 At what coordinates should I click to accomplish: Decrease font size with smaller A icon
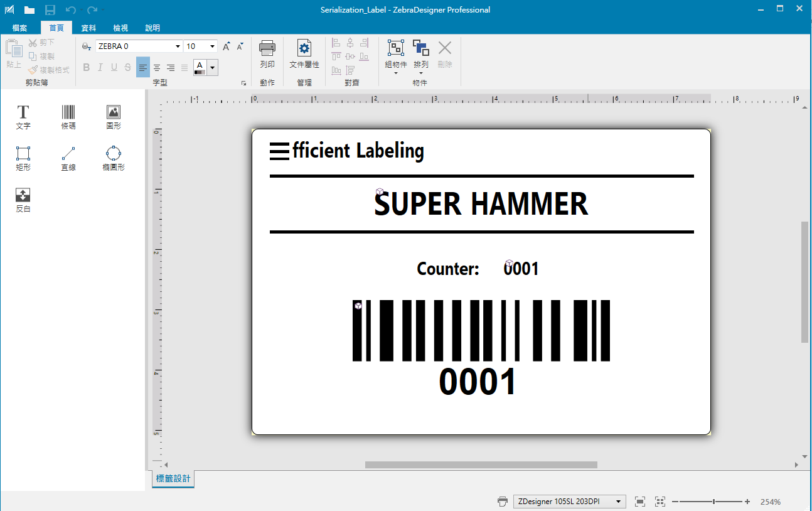tap(240, 46)
